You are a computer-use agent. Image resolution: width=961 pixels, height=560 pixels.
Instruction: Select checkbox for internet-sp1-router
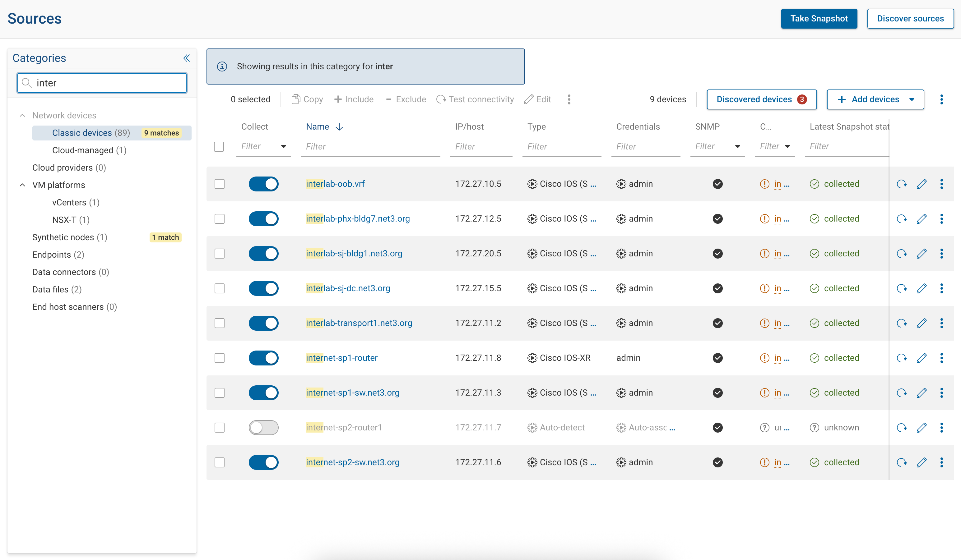click(x=219, y=358)
